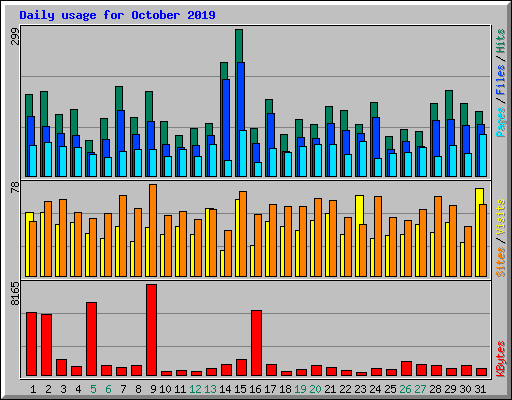Click the yellow 'Visits' legend label
Screen dimensions: 512x400
pyautogui.click(x=500, y=218)
